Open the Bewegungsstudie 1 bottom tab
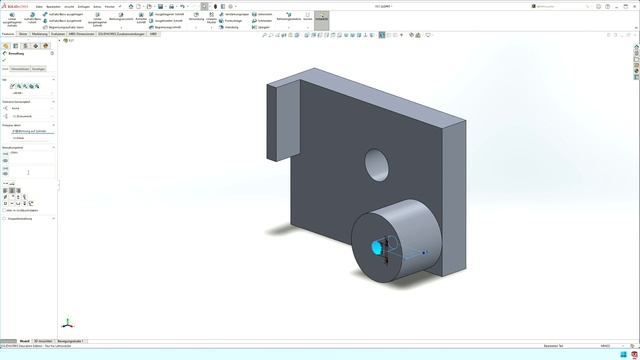640x360 pixels. (70, 341)
